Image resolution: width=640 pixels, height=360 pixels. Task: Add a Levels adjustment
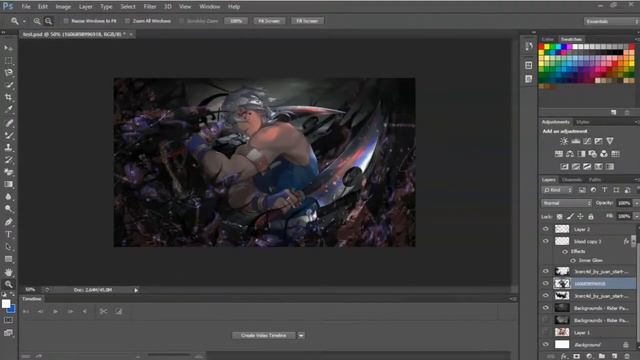coord(576,141)
